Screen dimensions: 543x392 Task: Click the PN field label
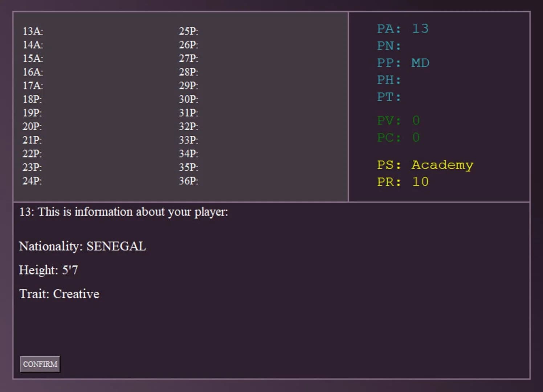coord(389,46)
